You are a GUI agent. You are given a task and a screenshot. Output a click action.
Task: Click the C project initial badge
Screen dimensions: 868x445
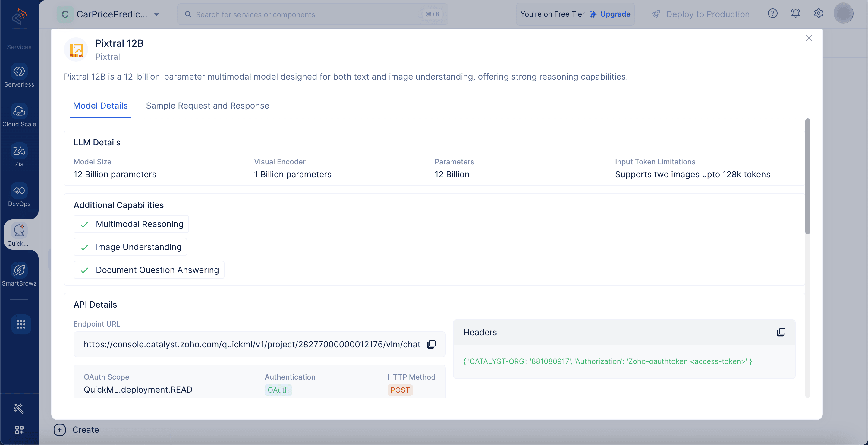pyautogui.click(x=65, y=14)
